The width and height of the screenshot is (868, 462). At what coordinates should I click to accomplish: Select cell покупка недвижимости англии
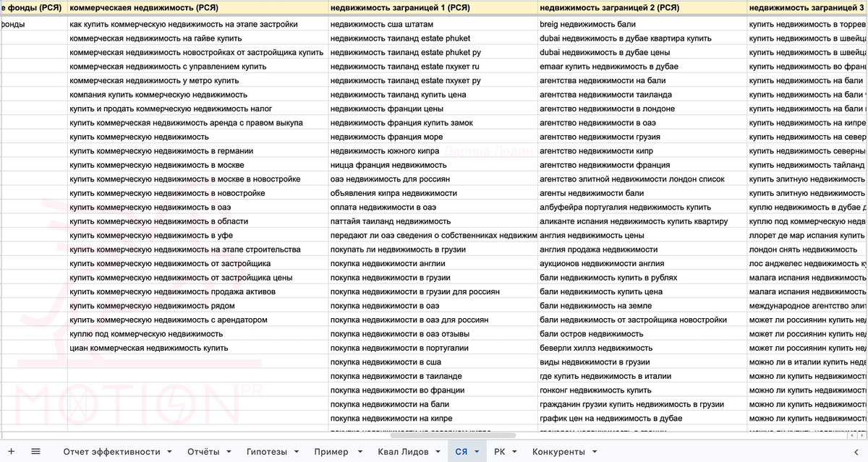[433, 264]
